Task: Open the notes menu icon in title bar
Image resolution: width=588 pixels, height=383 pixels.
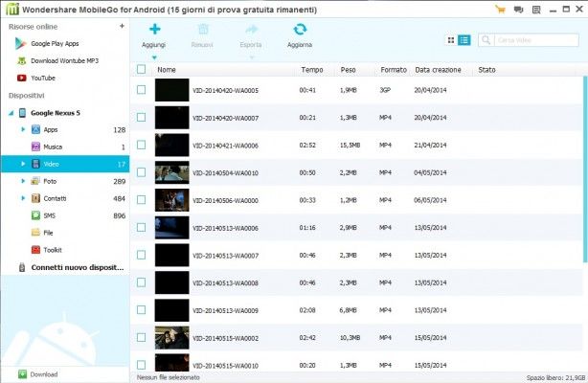Action: click(536, 10)
